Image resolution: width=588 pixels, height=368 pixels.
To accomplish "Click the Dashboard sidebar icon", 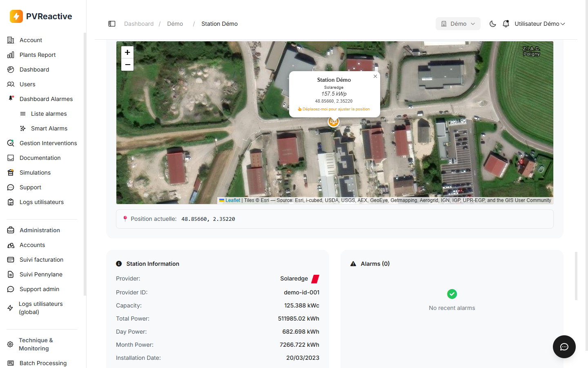I will click(x=11, y=70).
